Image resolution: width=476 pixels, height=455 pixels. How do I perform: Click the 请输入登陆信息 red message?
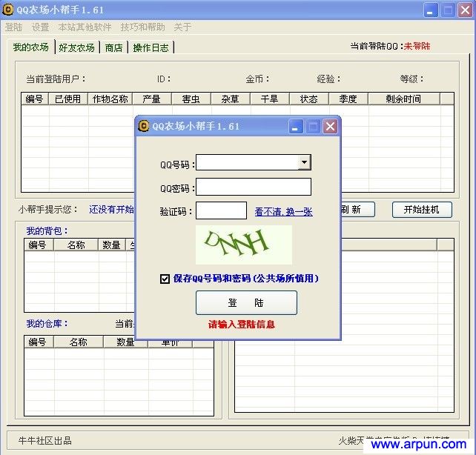242,325
